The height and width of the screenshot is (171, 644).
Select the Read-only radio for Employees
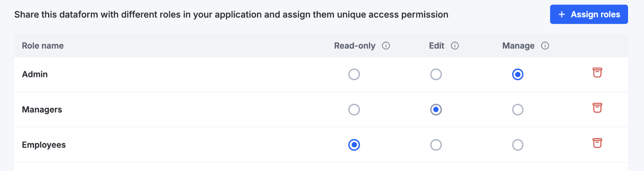[x=354, y=145]
